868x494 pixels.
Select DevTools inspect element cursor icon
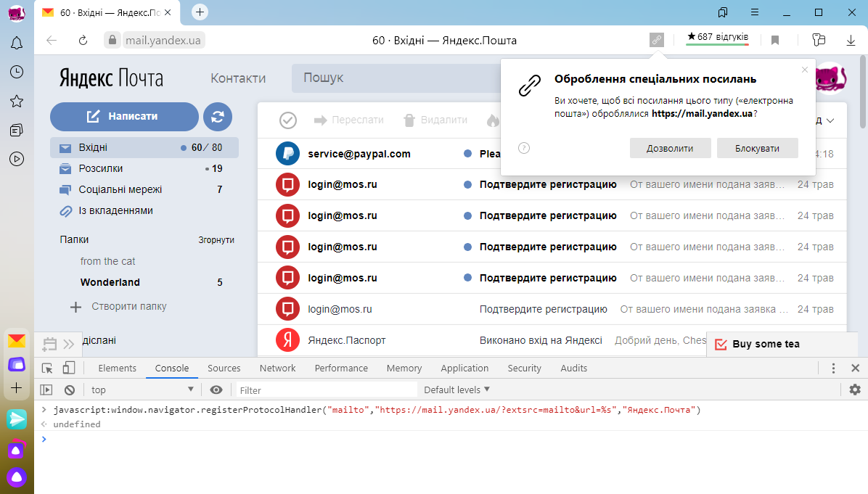coord(48,369)
